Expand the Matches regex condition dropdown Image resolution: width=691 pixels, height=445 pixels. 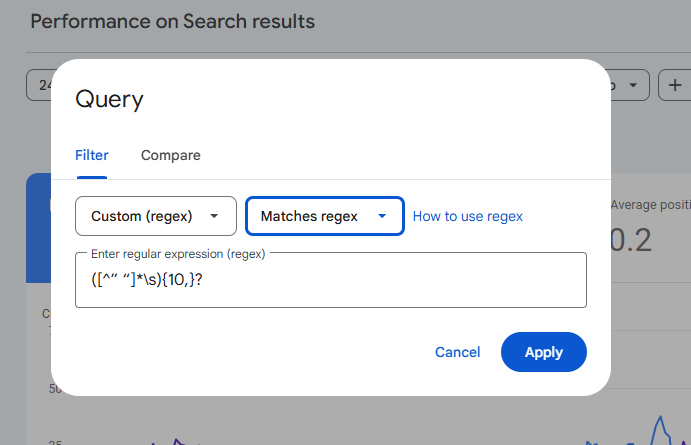pos(324,216)
